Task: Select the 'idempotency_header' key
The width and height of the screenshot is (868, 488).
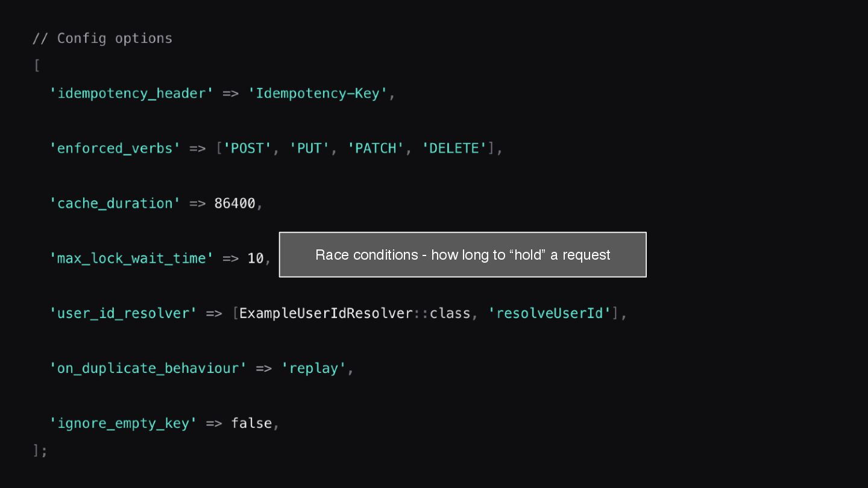Action: click(131, 94)
